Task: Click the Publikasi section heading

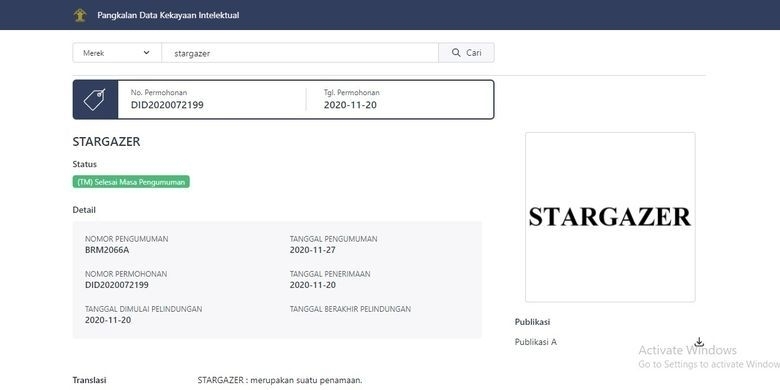Action: pos(532,322)
